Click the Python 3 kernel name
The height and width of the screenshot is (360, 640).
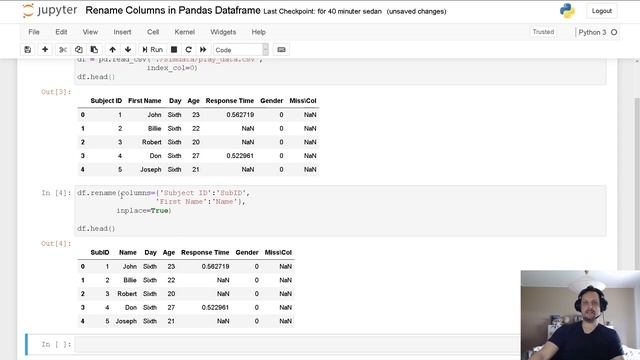click(592, 32)
